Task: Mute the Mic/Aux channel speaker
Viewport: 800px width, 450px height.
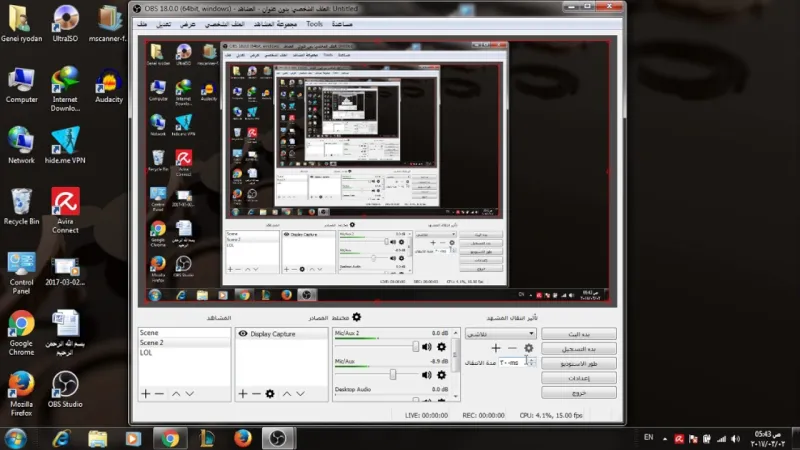Action: [x=428, y=374]
